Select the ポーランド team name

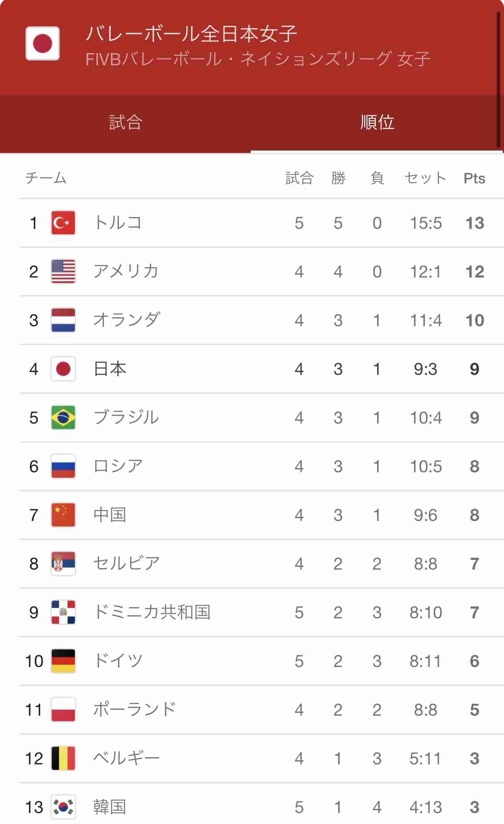pos(135,710)
